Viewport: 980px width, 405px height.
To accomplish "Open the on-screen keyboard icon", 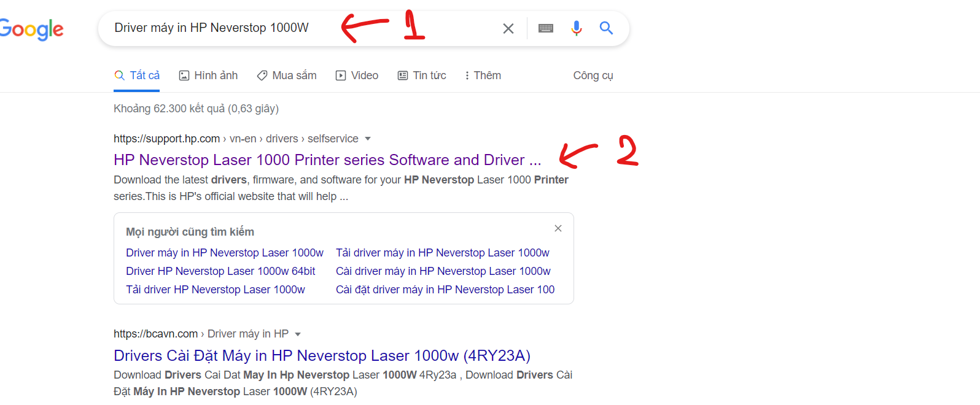I will pyautogui.click(x=546, y=28).
